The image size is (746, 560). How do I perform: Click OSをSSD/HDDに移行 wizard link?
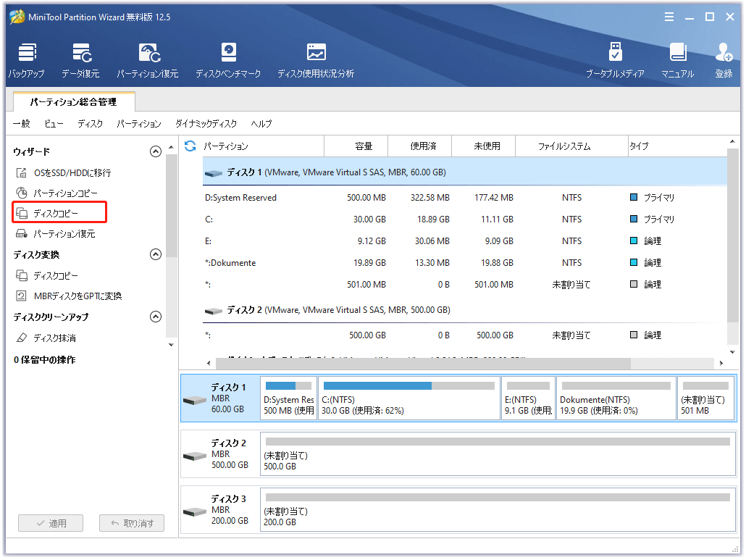(72, 173)
